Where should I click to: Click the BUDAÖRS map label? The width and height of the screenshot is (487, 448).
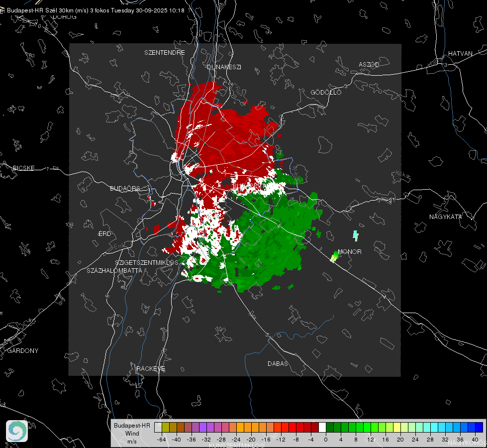(125, 189)
